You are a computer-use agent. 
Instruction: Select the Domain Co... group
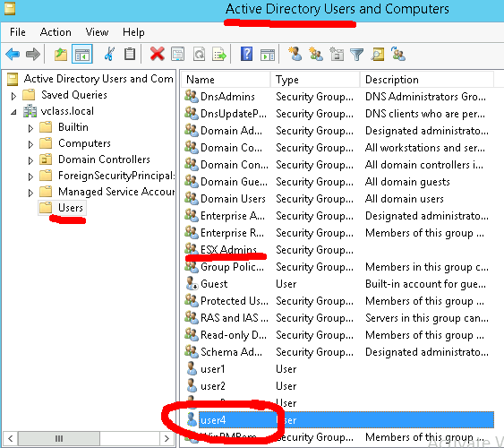(x=231, y=148)
